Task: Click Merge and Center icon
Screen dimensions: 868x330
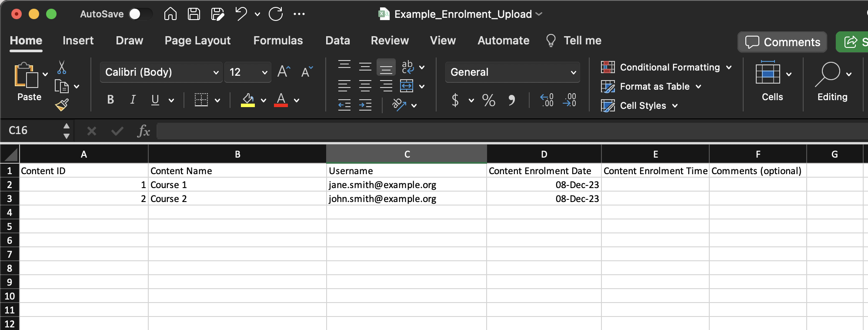Action: point(407,86)
